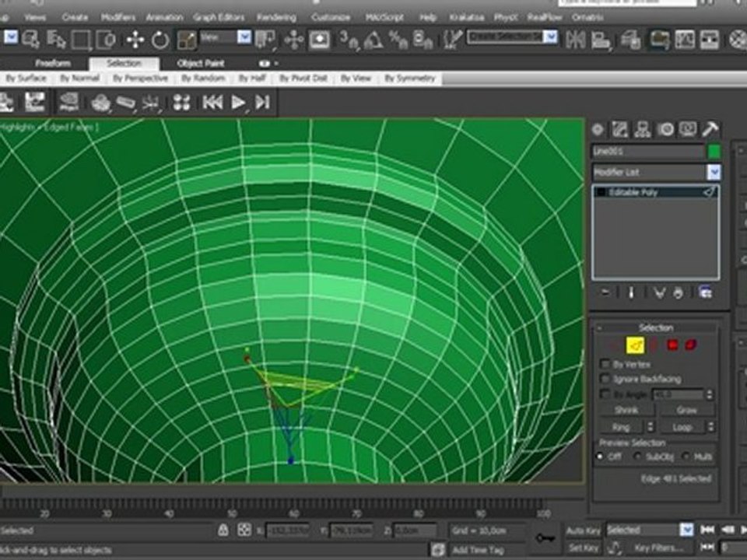Switch to the Object Paint ribbon tab
Screen dimensions: 747x560
[201, 63]
